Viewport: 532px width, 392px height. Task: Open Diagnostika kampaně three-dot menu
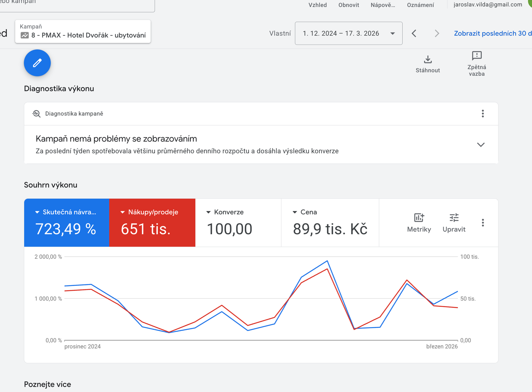pyautogui.click(x=482, y=114)
